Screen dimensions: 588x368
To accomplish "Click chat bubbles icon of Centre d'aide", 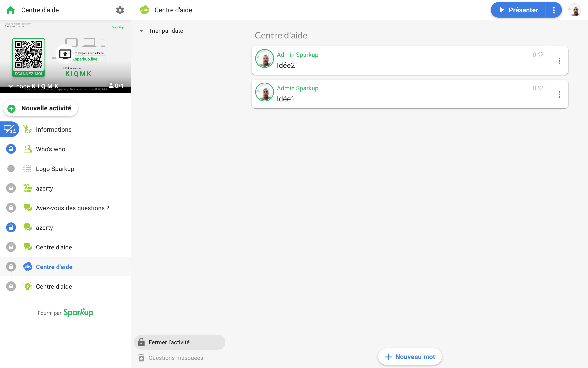I will [28, 247].
